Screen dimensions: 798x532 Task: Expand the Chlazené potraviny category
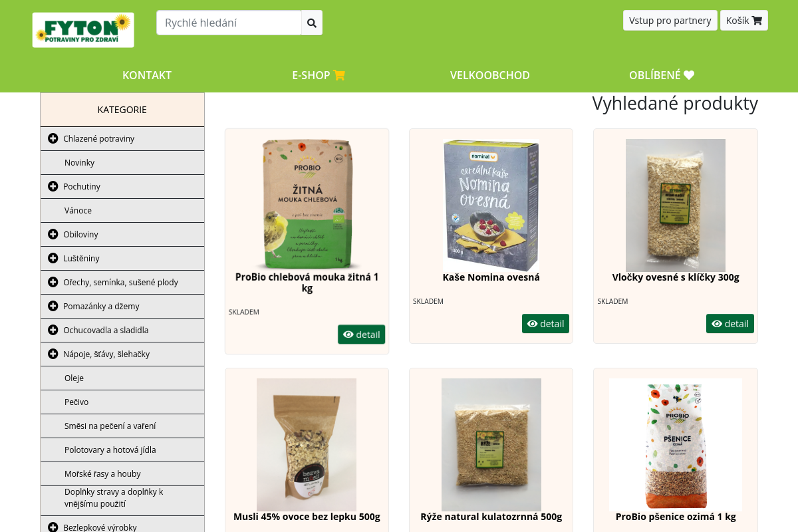tap(53, 138)
